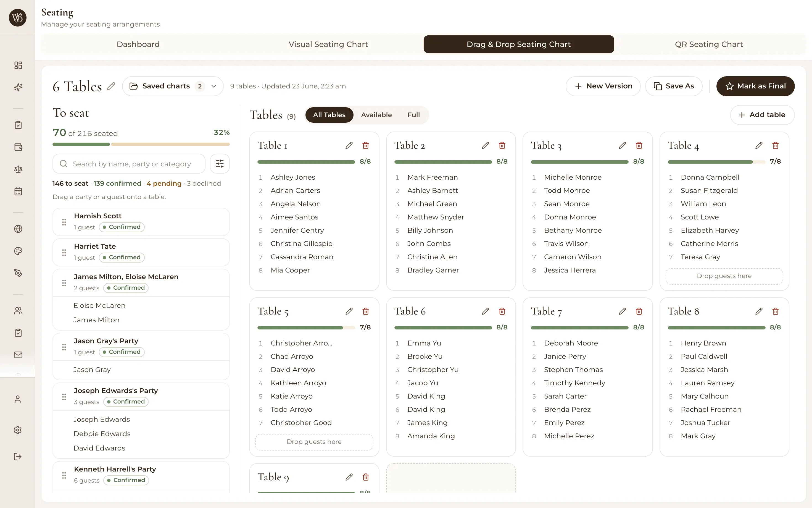This screenshot has width=812, height=508.
Task: Open the sparkle AI sidebar icon
Action: (18, 87)
